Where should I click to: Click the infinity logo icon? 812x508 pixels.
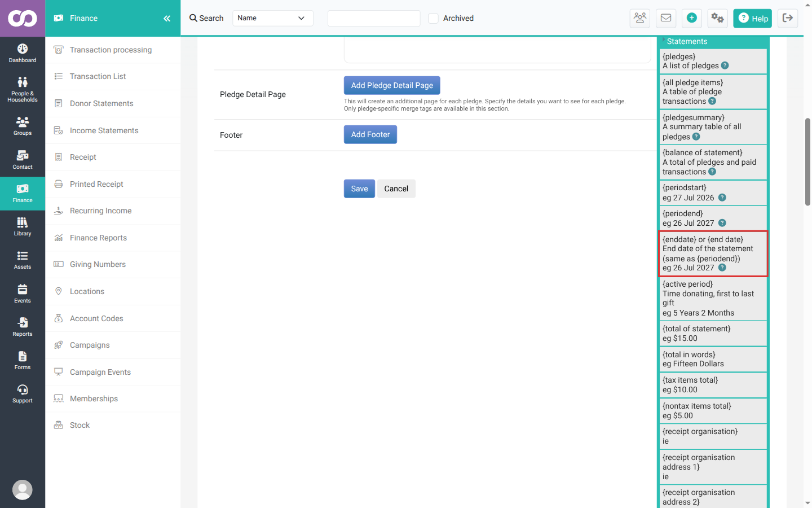(x=23, y=18)
